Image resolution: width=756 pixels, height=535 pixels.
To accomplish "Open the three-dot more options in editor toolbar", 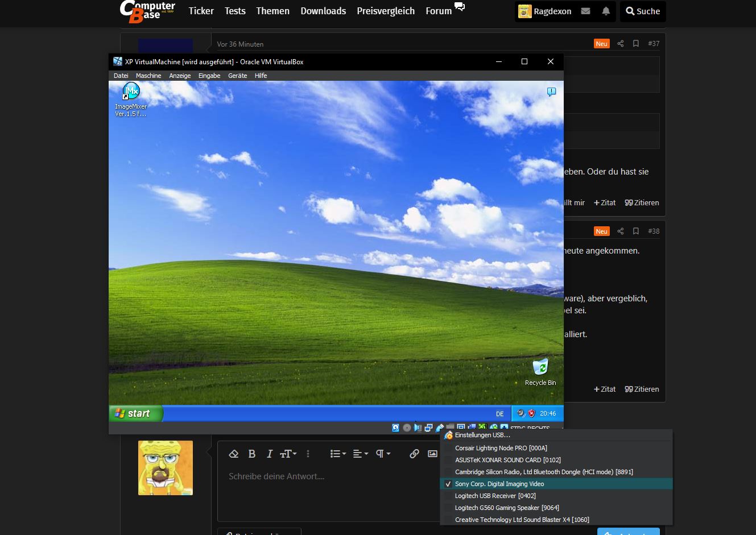I will pos(308,454).
